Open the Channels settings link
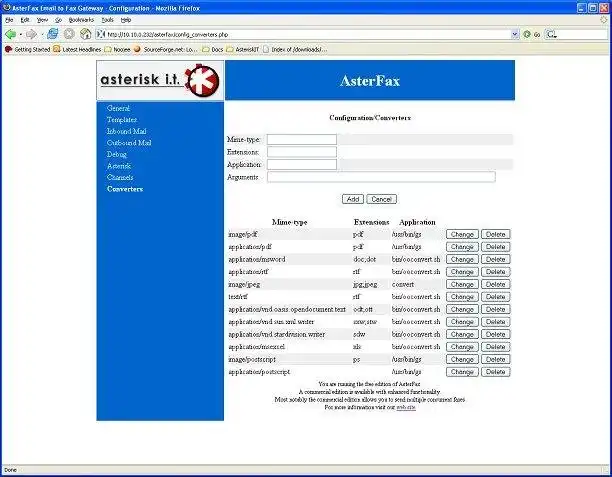 pos(120,177)
